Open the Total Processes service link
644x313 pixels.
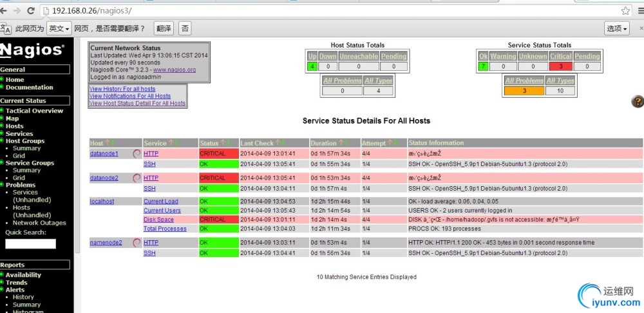pyautogui.click(x=165, y=229)
